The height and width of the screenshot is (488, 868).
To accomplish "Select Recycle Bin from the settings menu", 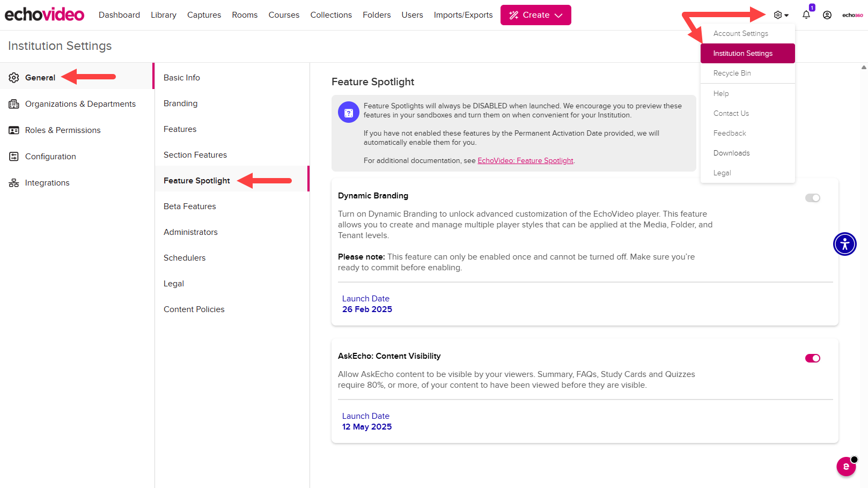I will point(732,73).
